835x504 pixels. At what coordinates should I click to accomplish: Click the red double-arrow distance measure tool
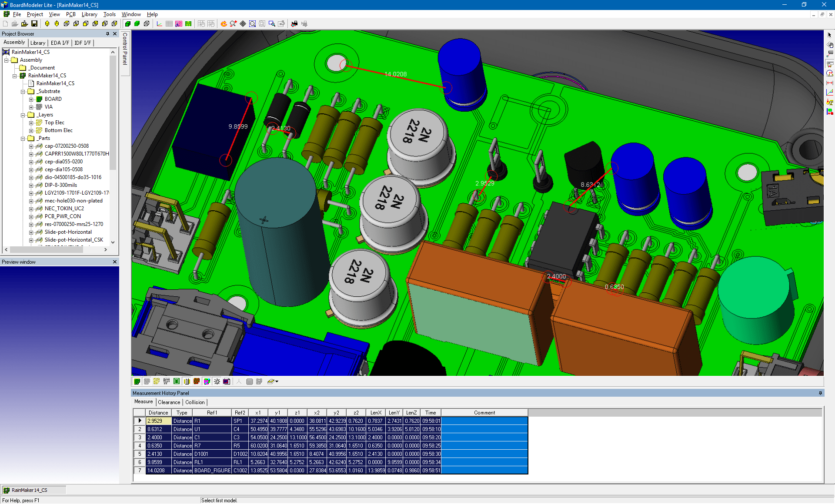click(x=830, y=83)
